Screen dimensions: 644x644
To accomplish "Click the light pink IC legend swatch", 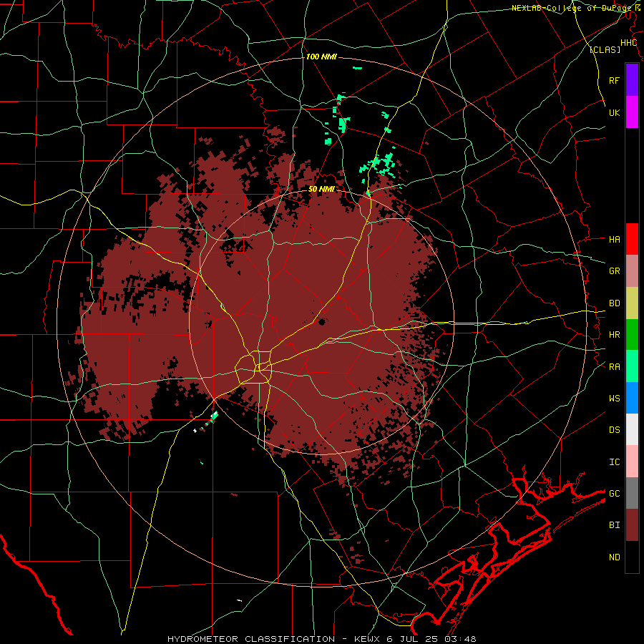I will coord(632,462).
